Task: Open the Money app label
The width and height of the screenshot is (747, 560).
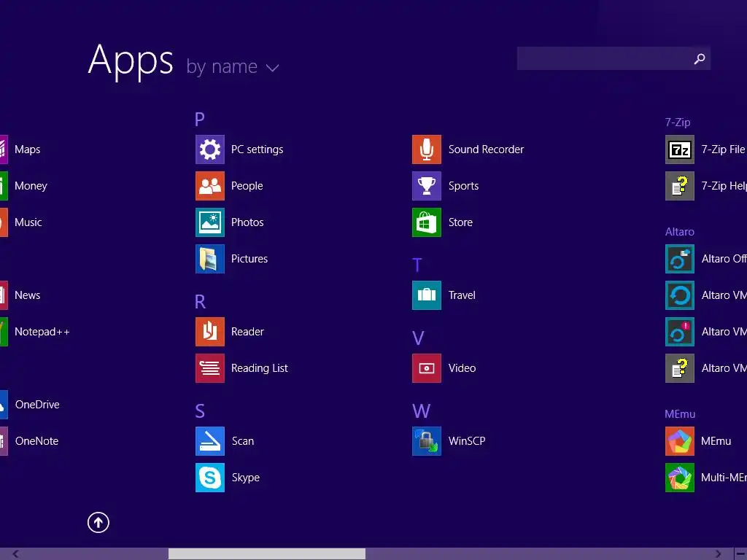Action: [x=31, y=186]
